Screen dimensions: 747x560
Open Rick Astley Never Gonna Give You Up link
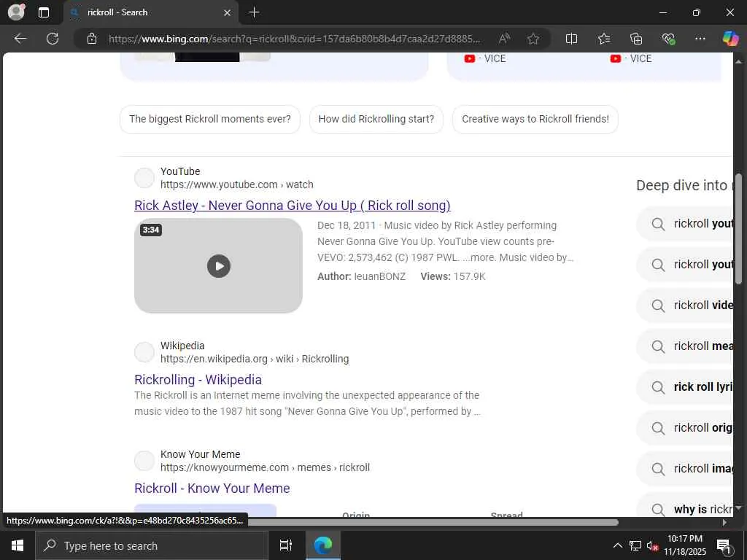pos(293,205)
